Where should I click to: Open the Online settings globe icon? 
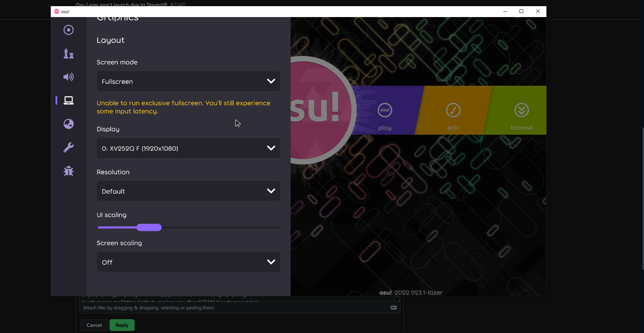(x=69, y=124)
